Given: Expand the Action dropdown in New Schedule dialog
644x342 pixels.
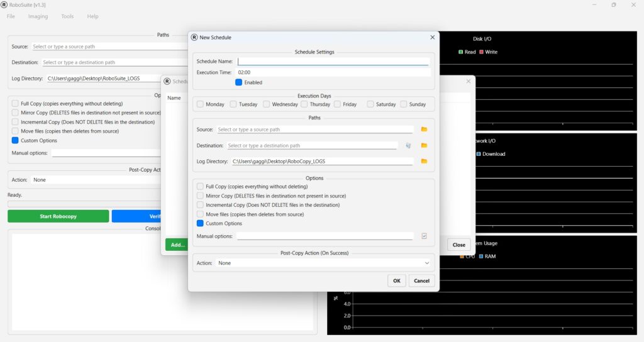Looking at the screenshot, I should (x=323, y=263).
